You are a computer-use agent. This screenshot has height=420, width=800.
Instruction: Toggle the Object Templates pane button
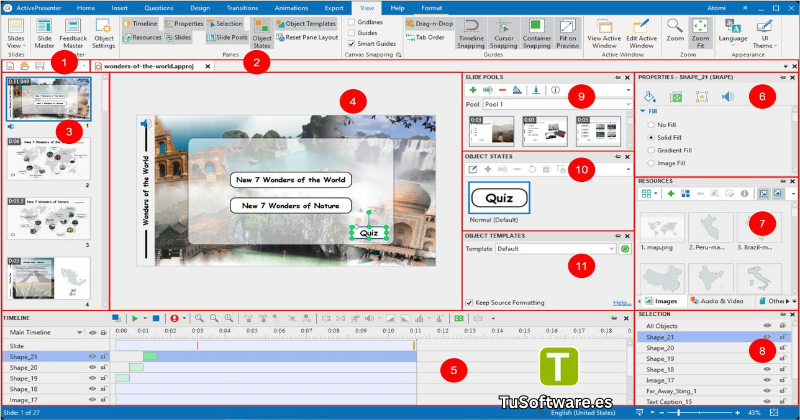point(306,23)
